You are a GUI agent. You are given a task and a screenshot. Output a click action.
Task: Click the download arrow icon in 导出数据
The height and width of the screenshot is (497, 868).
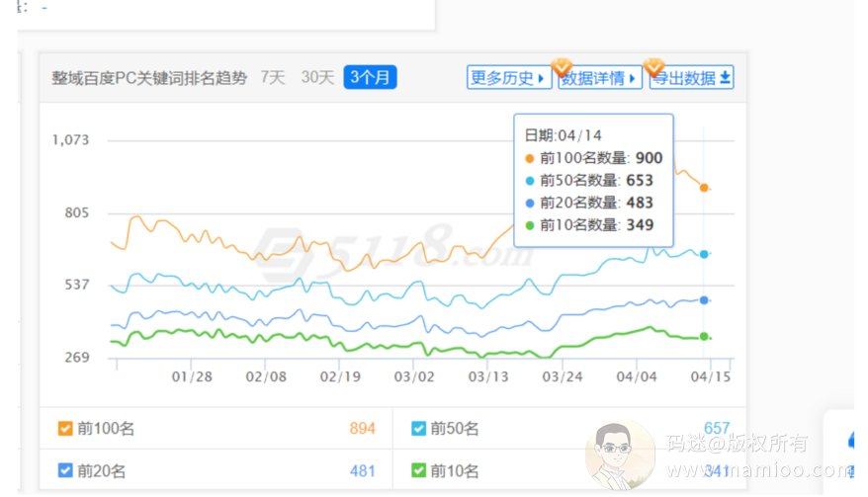click(x=725, y=78)
